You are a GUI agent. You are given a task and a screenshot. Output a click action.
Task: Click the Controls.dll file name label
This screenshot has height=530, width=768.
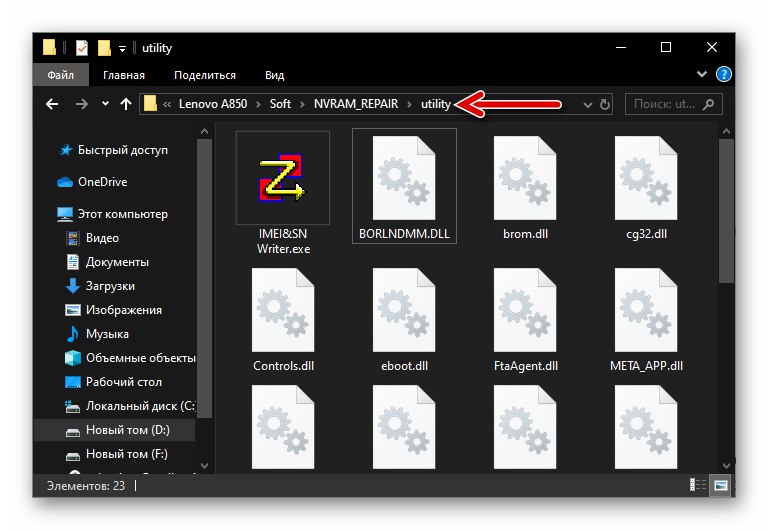coord(283,366)
